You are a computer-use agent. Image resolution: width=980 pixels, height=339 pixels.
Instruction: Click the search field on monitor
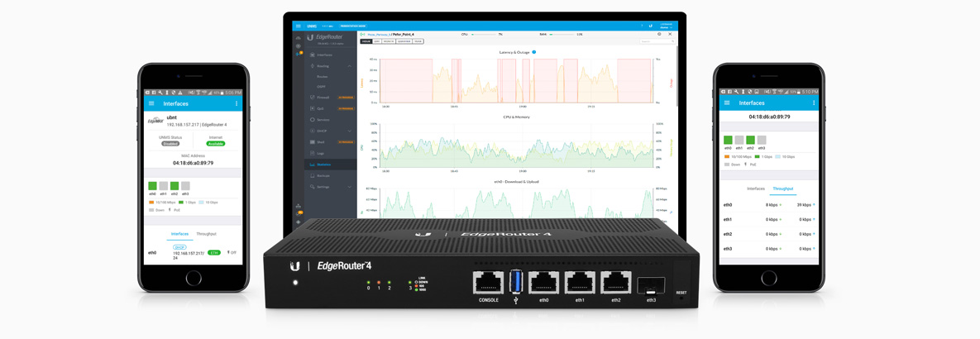click(x=657, y=41)
